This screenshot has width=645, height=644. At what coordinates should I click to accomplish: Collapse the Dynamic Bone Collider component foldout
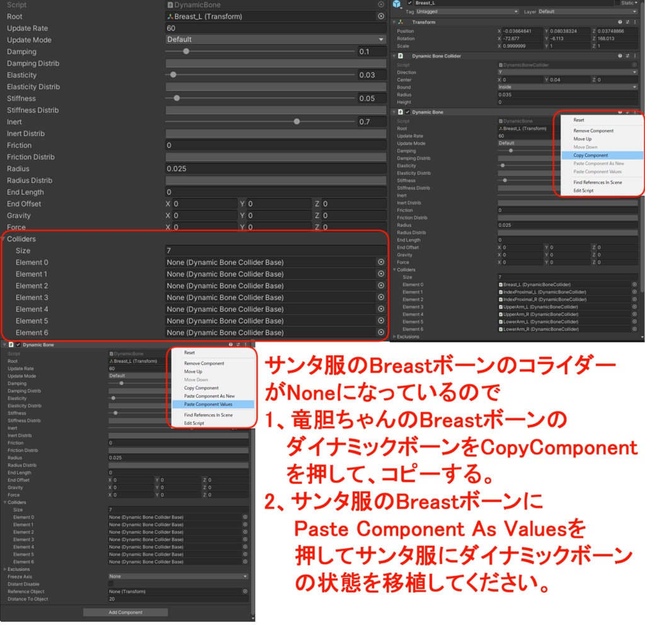point(394,55)
